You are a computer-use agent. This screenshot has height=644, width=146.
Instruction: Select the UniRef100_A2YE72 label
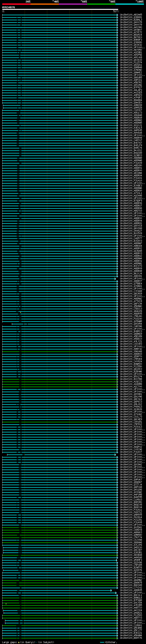tap(131, 32)
